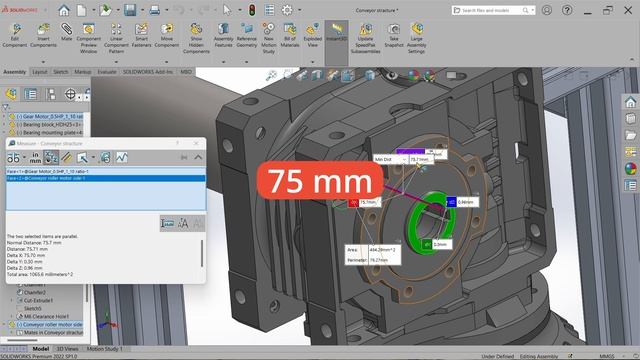Click Point-to-Point ruler icon in Measure dialog
Viewport: 640px width, 360px height.
tap(67, 157)
